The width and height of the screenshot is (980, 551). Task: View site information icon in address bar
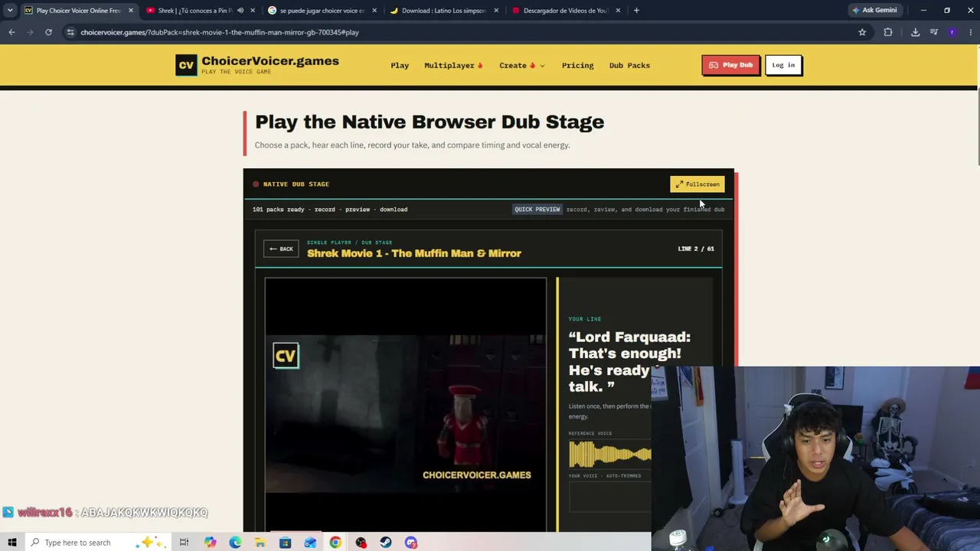(70, 32)
